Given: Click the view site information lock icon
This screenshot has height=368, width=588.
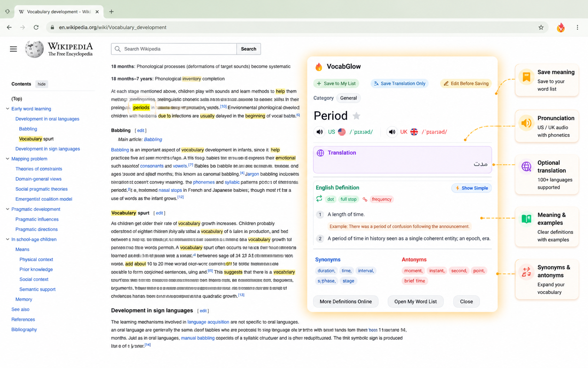Looking at the screenshot, I should click(52, 27).
